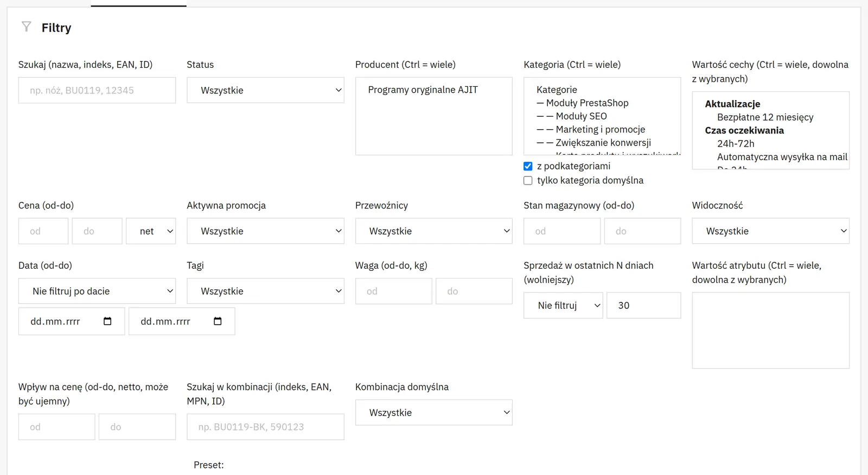Expand the Tagi dropdown
Viewport: 868px width, 475px height.
(x=265, y=291)
